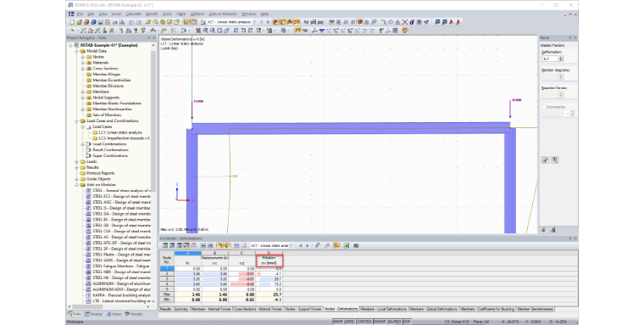Click the red X delete icon in toolbar
This screenshot has height=325, width=644.
[x=405, y=22]
